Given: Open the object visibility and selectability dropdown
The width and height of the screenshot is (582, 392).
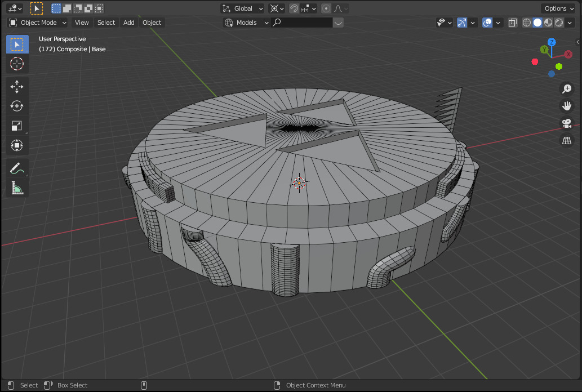Looking at the screenshot, I should pos(445,23).
